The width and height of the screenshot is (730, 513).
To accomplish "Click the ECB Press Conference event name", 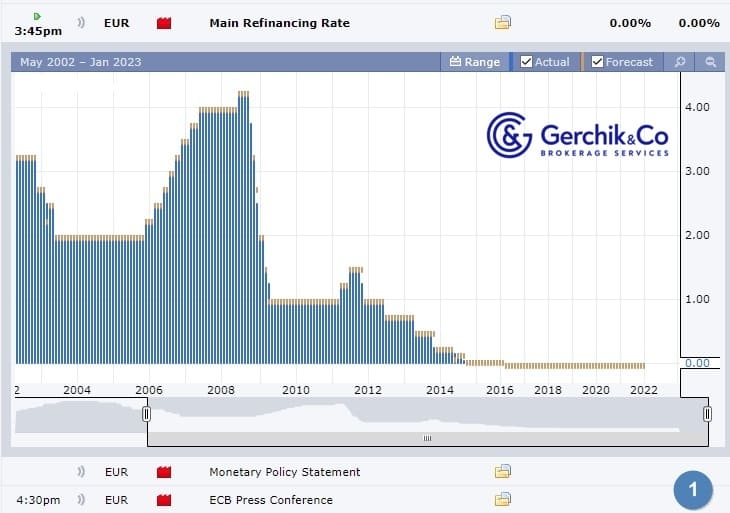I will click(x=270, y=499).
